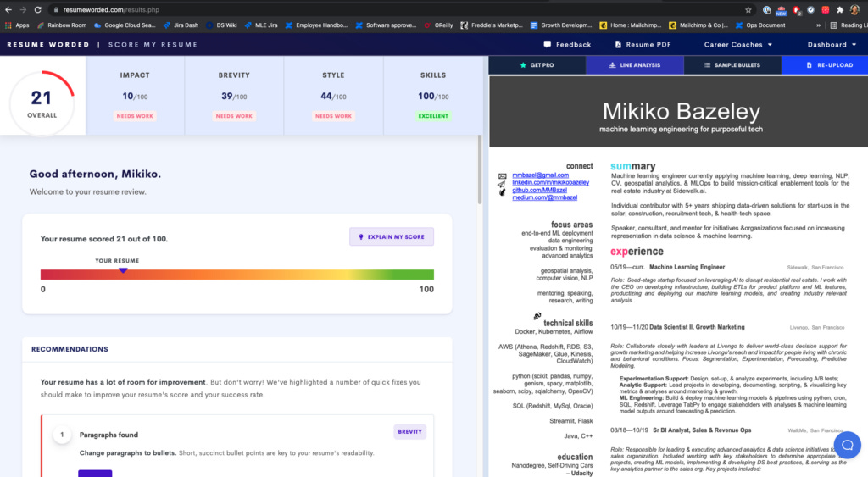
Task: Open the Brevity score card
Action: 234,95
